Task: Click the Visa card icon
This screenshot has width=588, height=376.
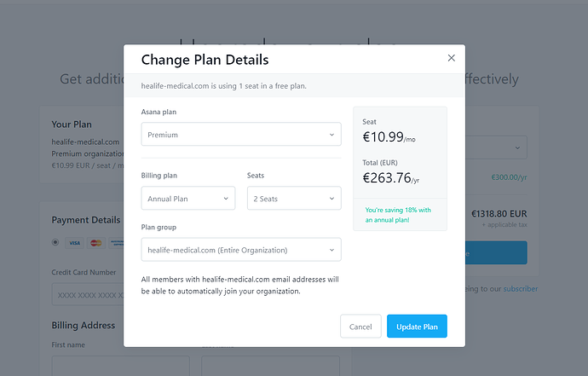Action: click(74, 243)
